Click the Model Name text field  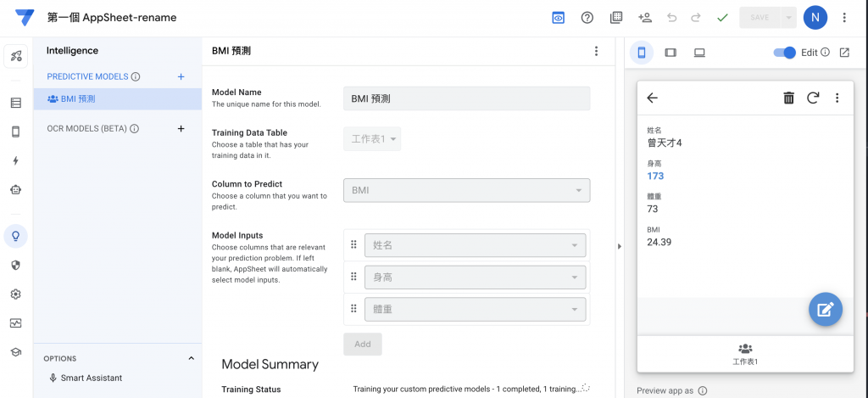[466, 98]
